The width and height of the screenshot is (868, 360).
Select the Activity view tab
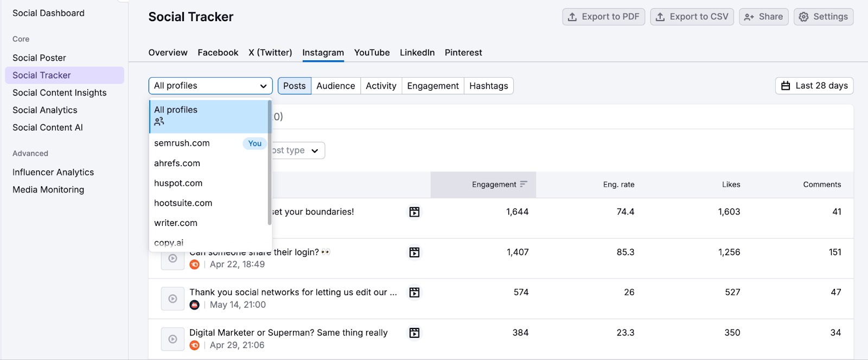click(x=381, y=86)
